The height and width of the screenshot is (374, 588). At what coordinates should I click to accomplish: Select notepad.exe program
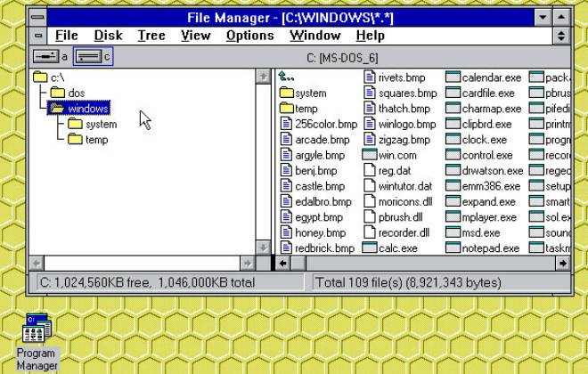(483, 248)
